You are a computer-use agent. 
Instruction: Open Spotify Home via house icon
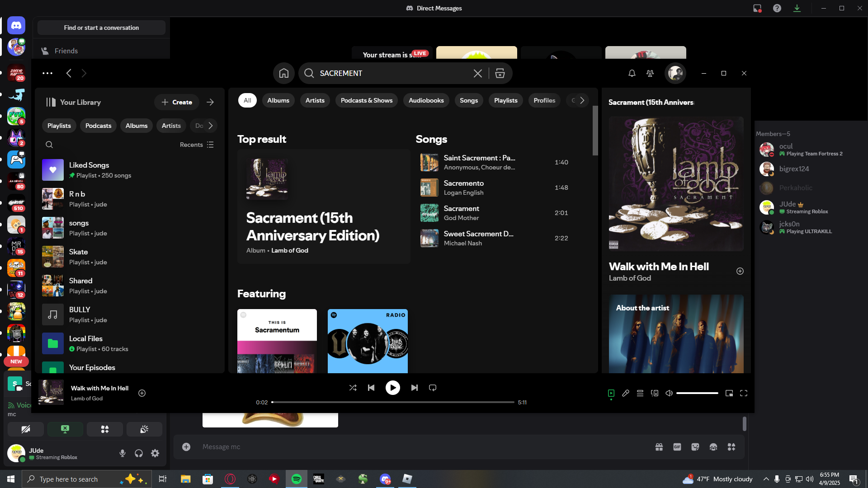click(x=284, y=73)
